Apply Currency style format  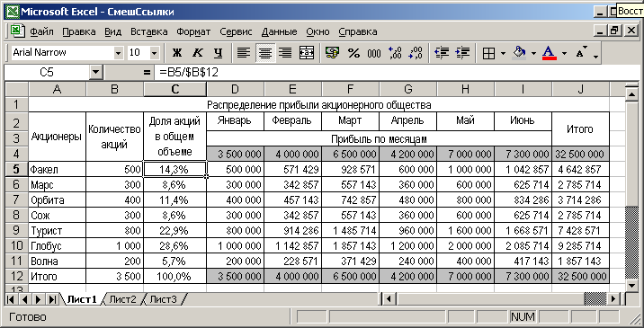[x=332, y=53]
